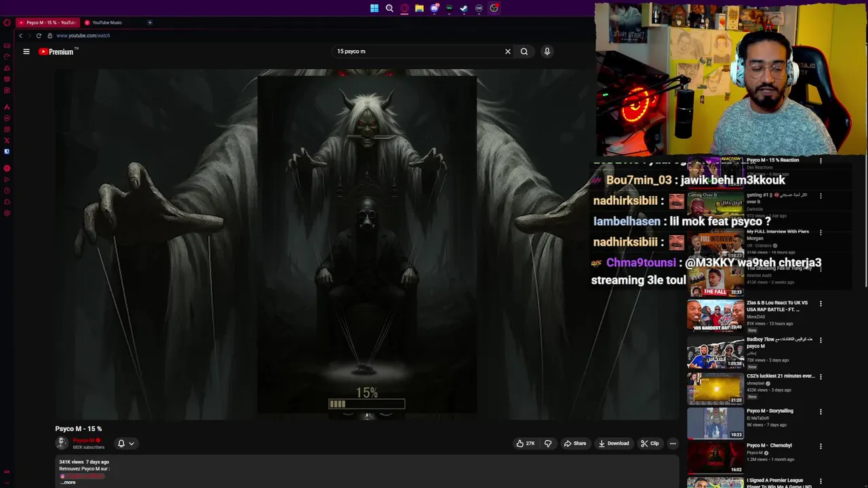Open options for 'CS2's luckiest 21 minutes'
868x488 pixels.
[x=821, y=377]
